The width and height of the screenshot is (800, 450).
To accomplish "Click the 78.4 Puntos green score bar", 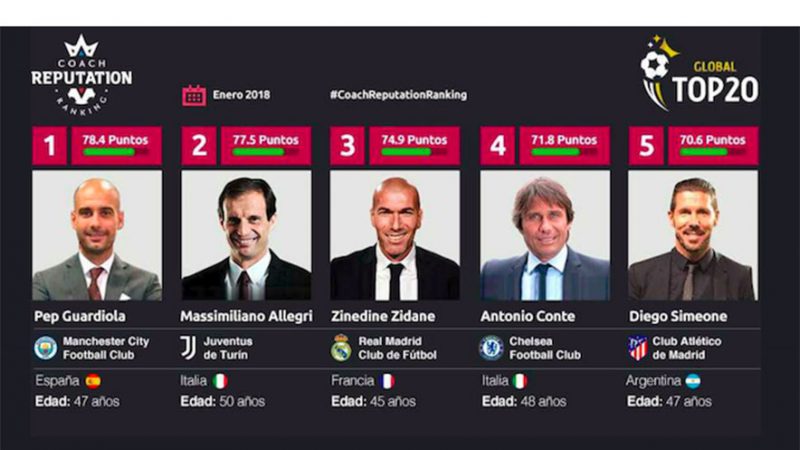I will coord(116,152).
